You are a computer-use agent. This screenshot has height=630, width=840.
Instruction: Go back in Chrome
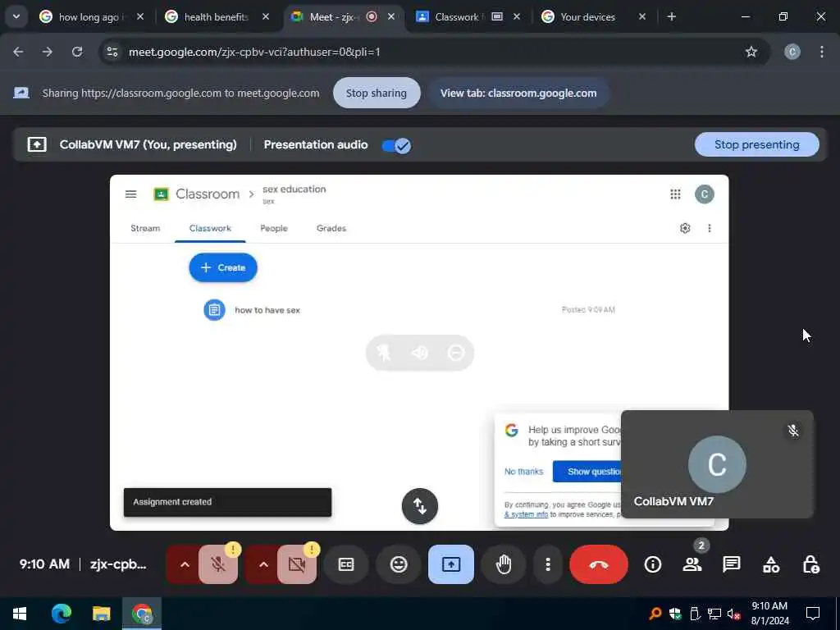tap(18, 52)
